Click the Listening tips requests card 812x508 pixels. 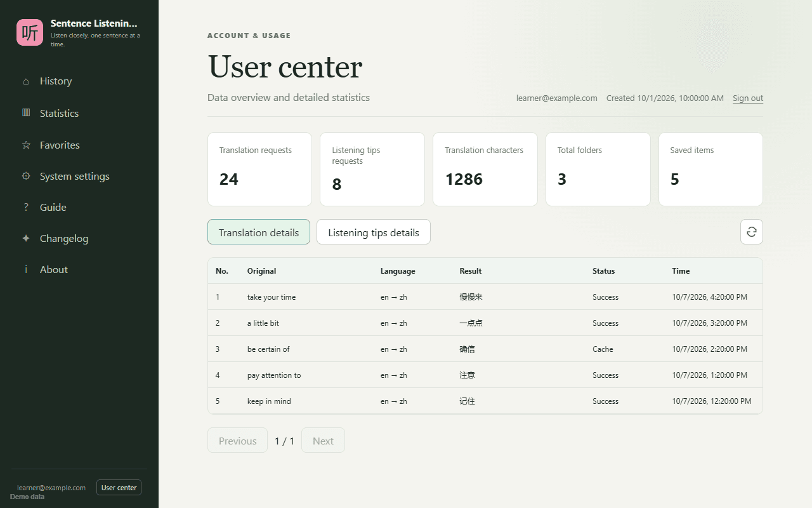point(372,169)
